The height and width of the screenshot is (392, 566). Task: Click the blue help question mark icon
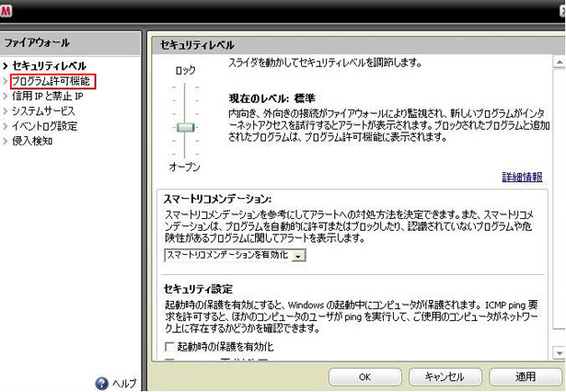click(102, 383)
